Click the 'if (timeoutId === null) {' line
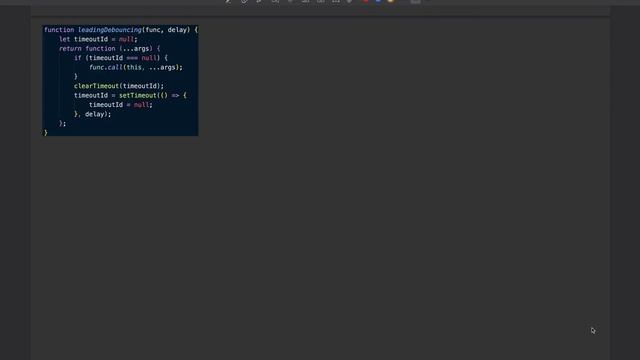640x360 pixels. [121, 58]
